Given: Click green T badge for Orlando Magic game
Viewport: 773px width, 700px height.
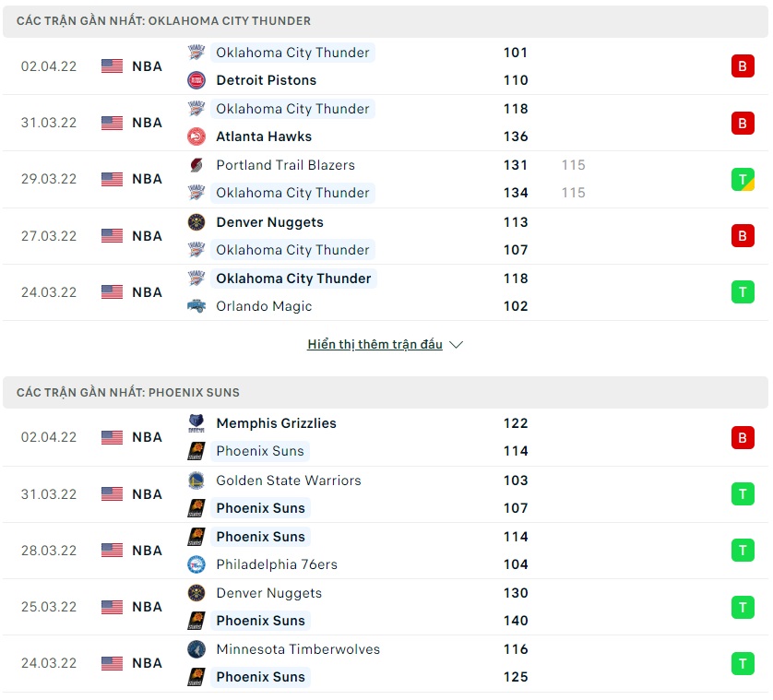Looking at the screenshot, I should 743,292.
